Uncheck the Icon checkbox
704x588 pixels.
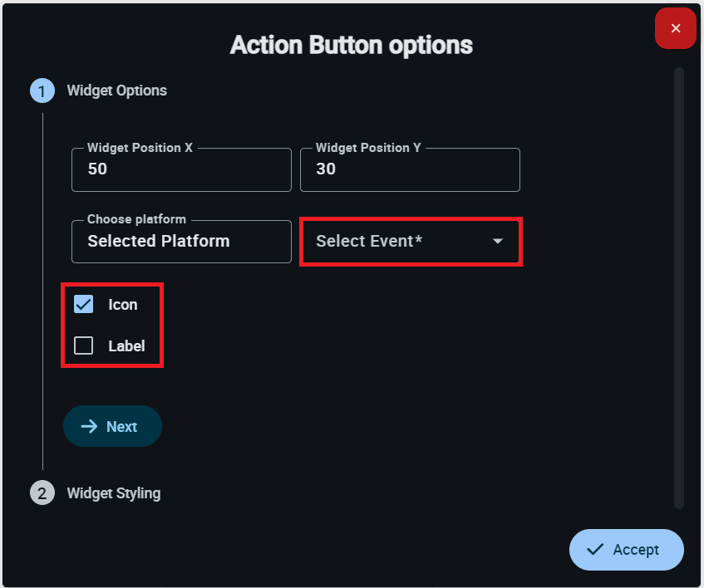[x=84, y=305]
